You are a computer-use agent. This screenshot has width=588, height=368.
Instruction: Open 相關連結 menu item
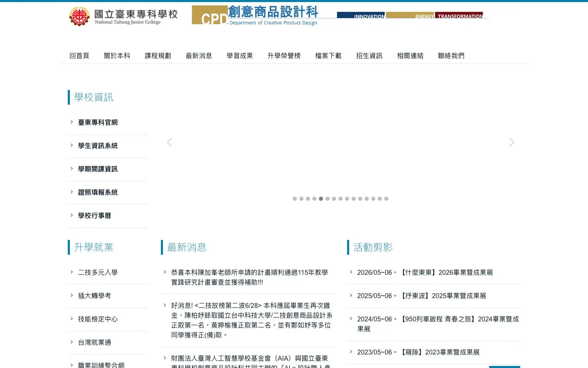(x=410, y=56)
